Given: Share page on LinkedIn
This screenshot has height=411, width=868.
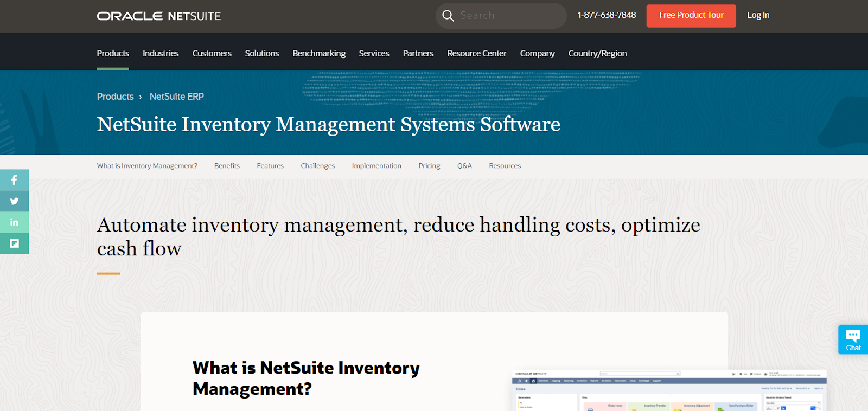Looking at the screenshot, I should (14, 222).
